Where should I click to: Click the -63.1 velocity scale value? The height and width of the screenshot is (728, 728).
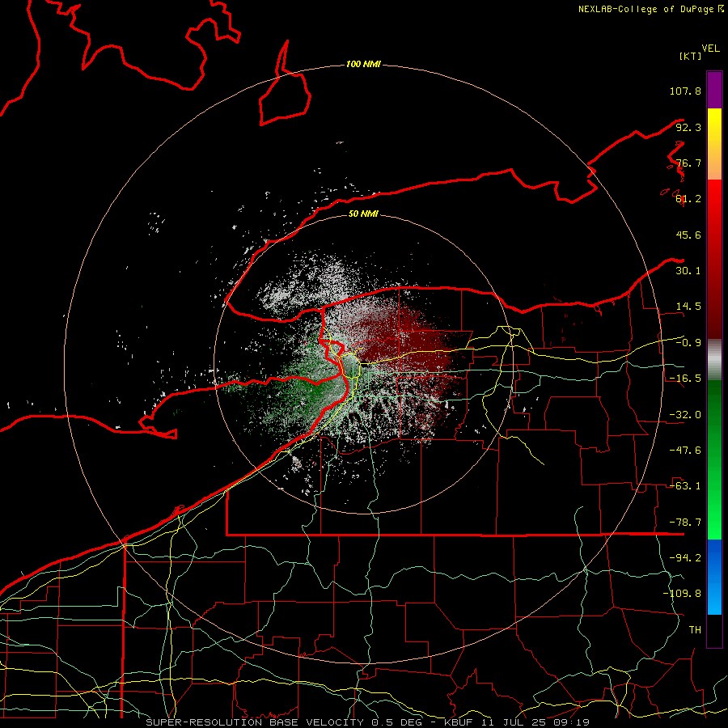(685, 486)
